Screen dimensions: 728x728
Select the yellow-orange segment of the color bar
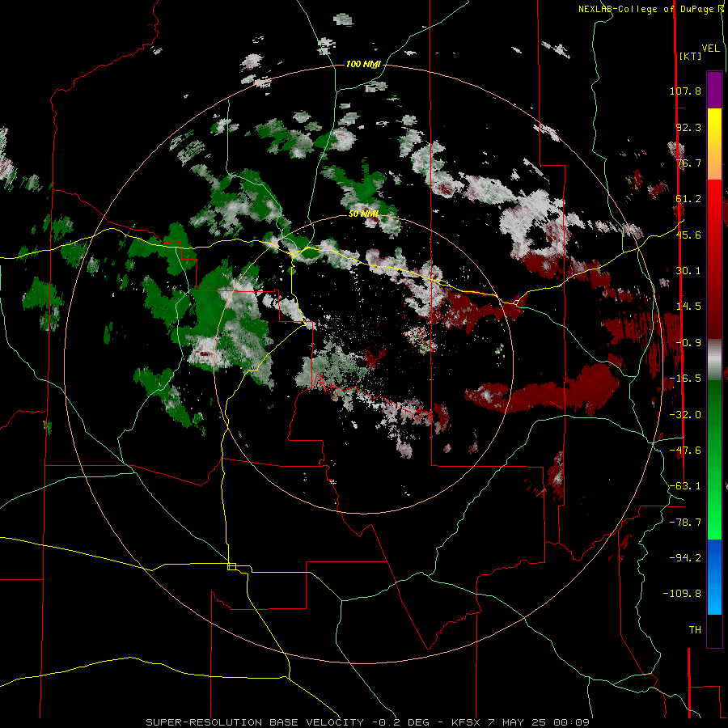[714, 144]
